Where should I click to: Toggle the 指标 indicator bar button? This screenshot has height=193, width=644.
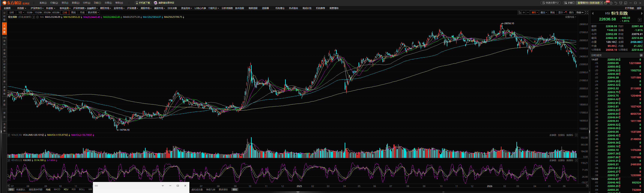[x=11, y=189]
